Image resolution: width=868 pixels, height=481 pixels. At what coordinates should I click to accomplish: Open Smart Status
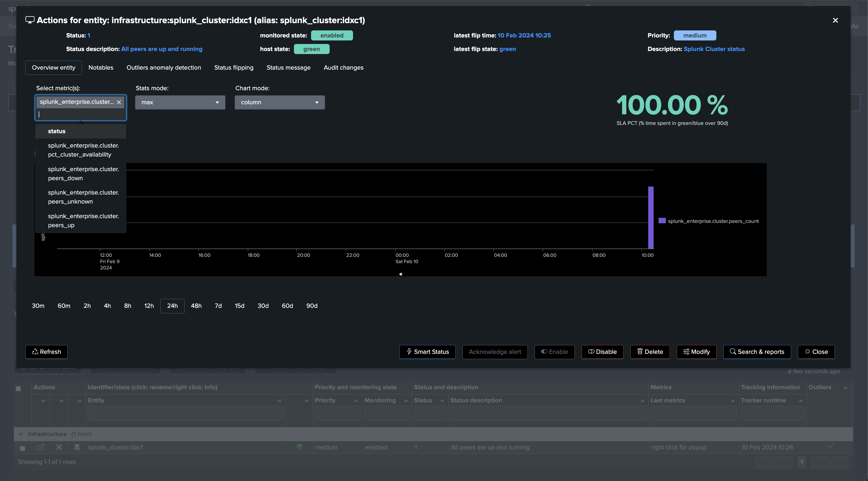[427, 352]
